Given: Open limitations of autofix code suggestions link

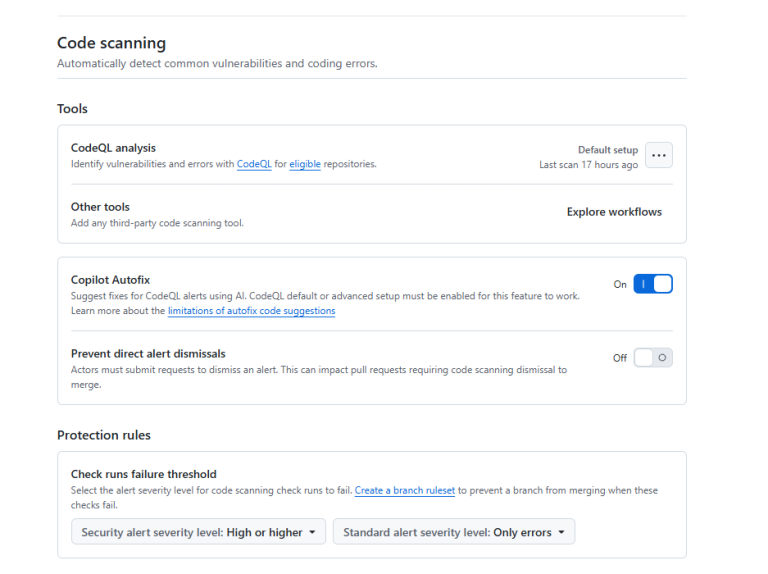Looking at the screenshot, I should click(x=251, y=311).
